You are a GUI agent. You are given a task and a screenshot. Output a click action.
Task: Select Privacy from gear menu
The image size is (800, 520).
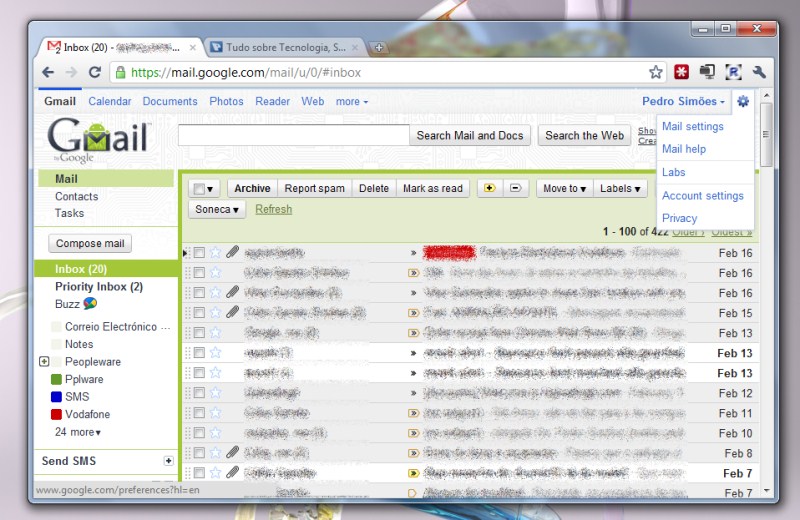tap(679, 218)
